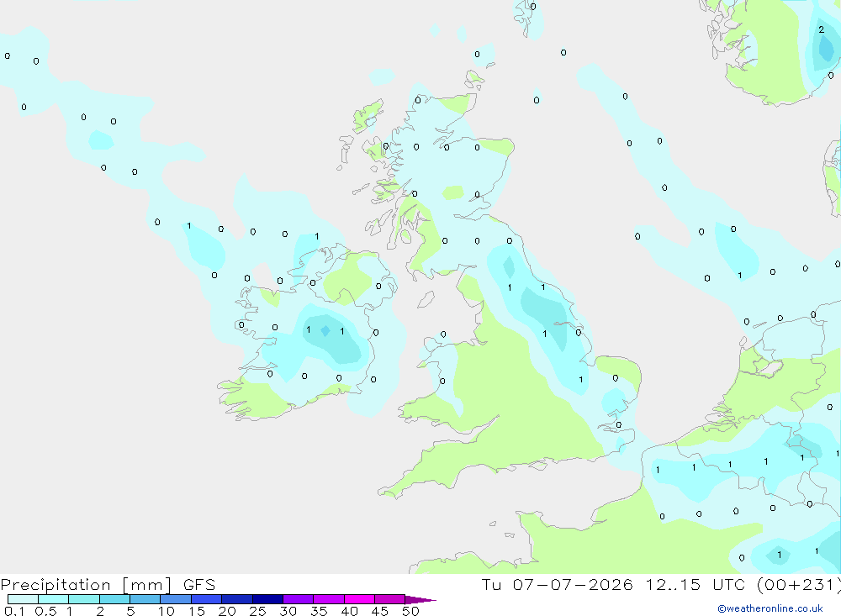
Task: Click the 'Precipitation [mm]' title text
Action: click(87, 585)
